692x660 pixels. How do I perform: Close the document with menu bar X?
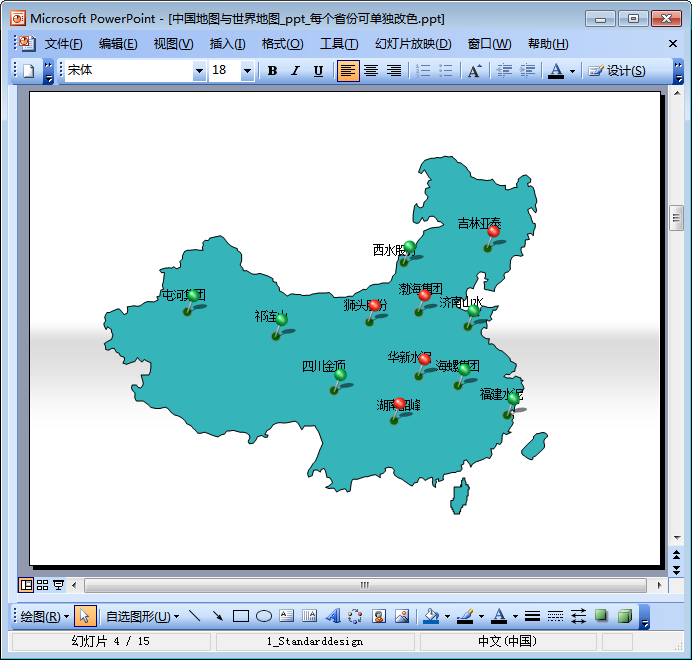click(673, 44)
